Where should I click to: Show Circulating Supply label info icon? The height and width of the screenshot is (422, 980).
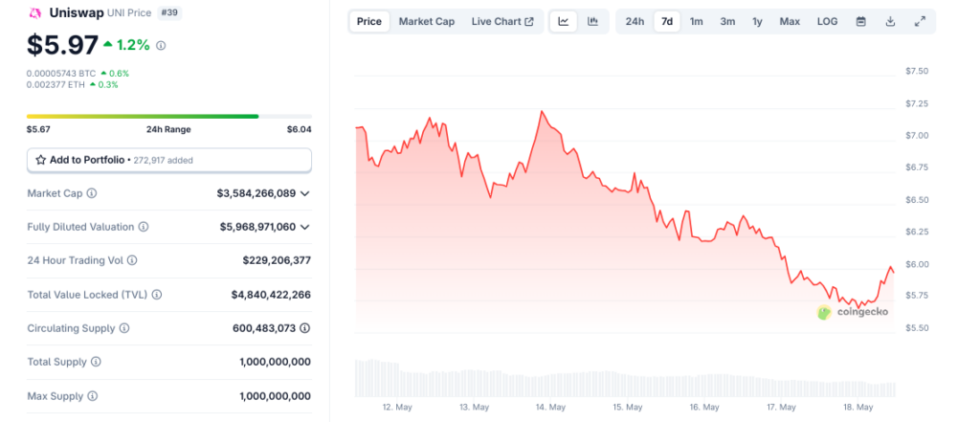[x=124, y=328]
